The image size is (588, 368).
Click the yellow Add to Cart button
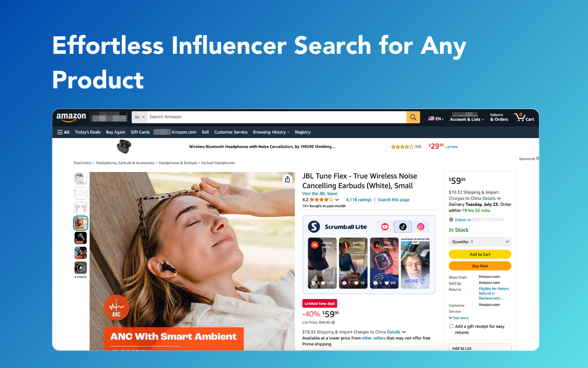(x=480, y=254)
